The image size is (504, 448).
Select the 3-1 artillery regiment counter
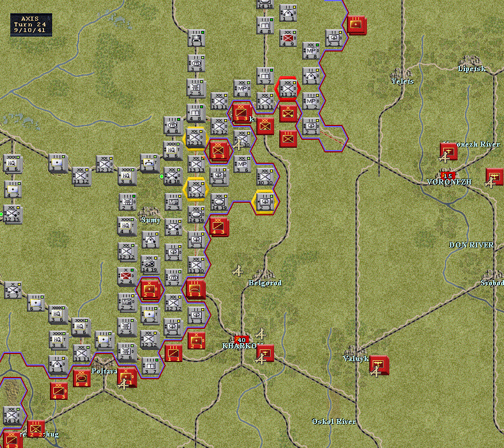57,163
